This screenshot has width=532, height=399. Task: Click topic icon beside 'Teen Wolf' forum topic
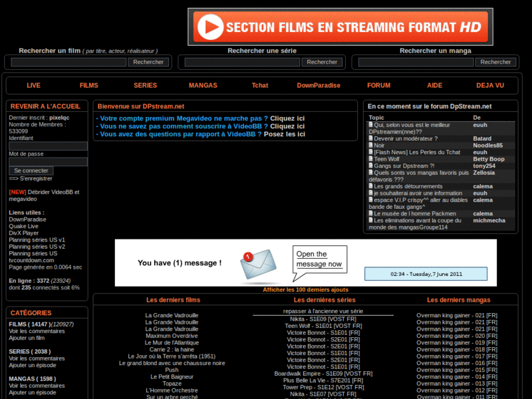pyautogui.click(x=371, y=158)
